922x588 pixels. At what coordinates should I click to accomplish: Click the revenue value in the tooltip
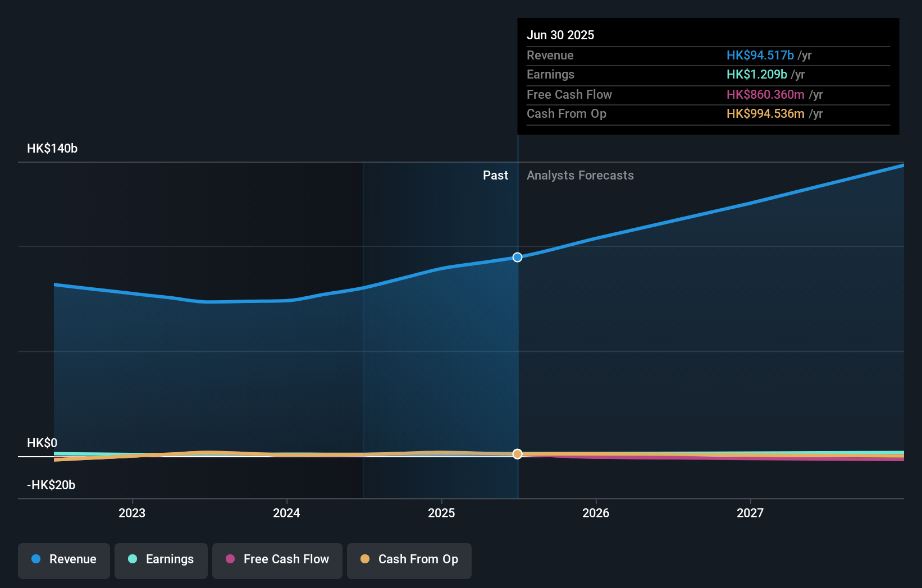pyautogui.click(x=760, y=55)
